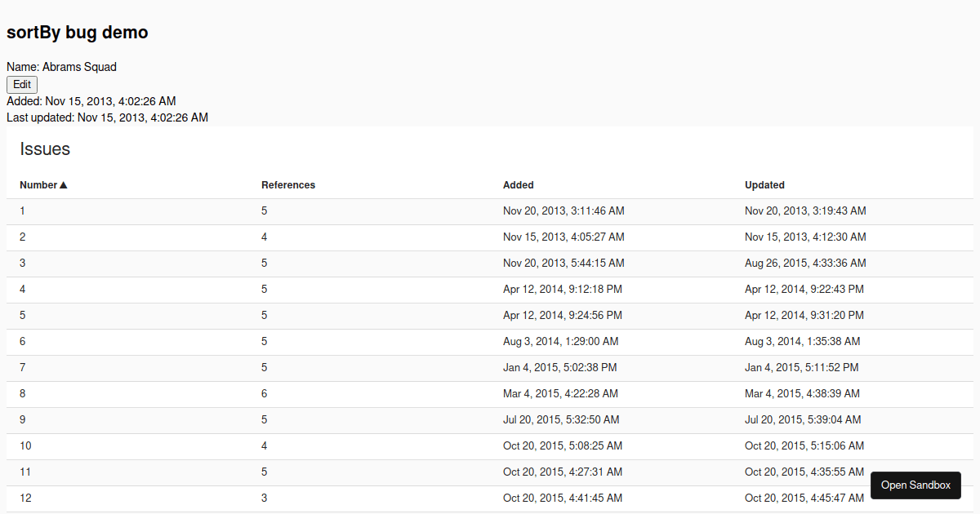This screenshot has width=980, height=514.
Task: Click Updated date 'Oct 20, 2015, 4:35:55 AM'
Action: click(804, 472)
